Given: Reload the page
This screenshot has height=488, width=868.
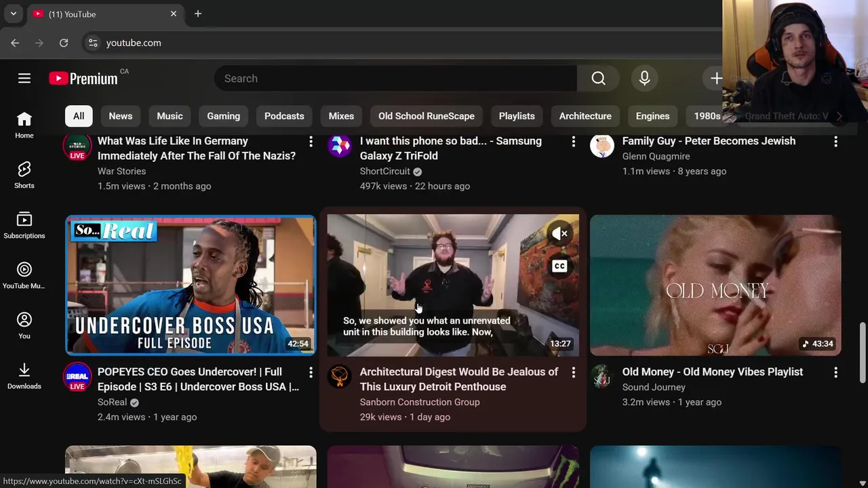Looking at the screenshot, I should (x=64, y=43).
